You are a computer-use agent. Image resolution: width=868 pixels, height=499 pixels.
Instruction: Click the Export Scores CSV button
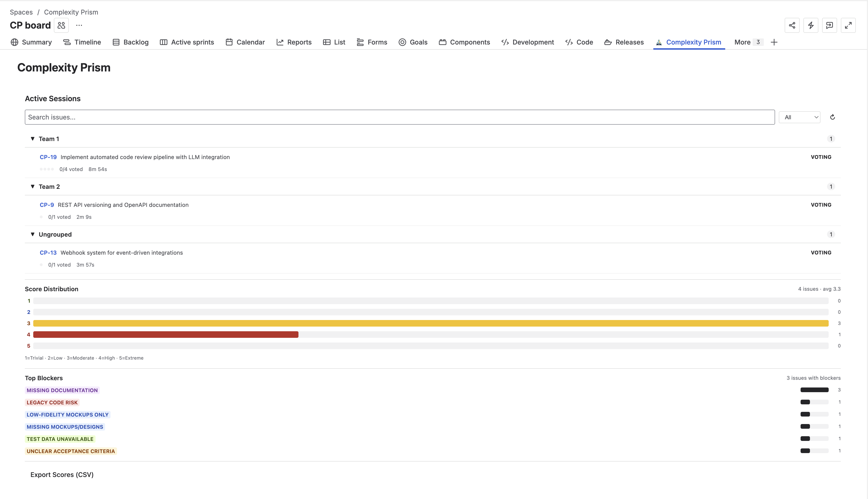point(62,474)
